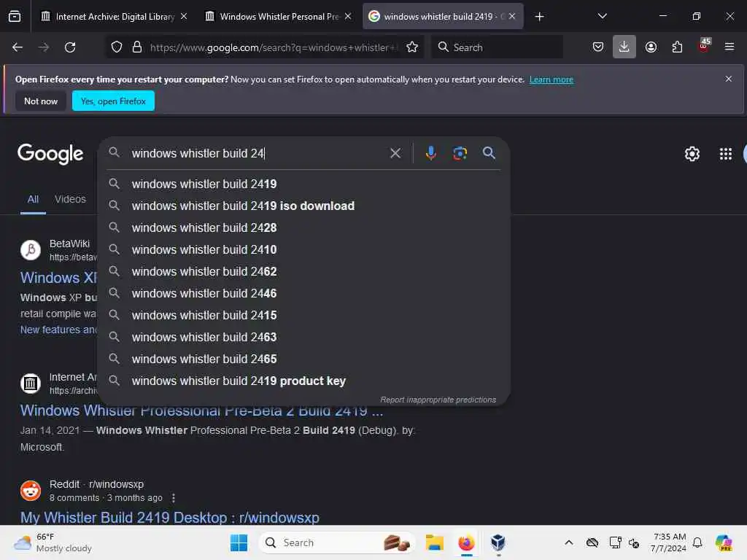Screen dimensions: 747x560
Task: Click the BetaWiki site icon
Action: click(31, 249)
